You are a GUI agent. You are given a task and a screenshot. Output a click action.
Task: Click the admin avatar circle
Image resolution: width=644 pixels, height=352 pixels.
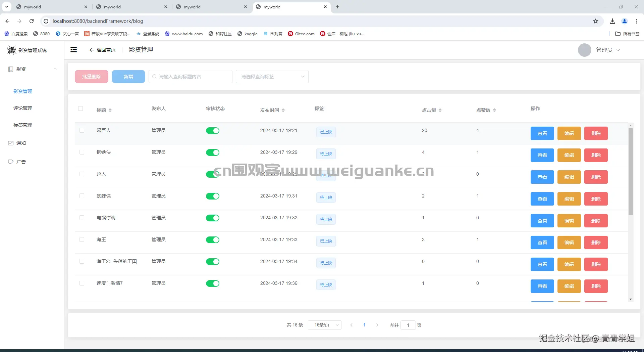[x=584, y=50]
